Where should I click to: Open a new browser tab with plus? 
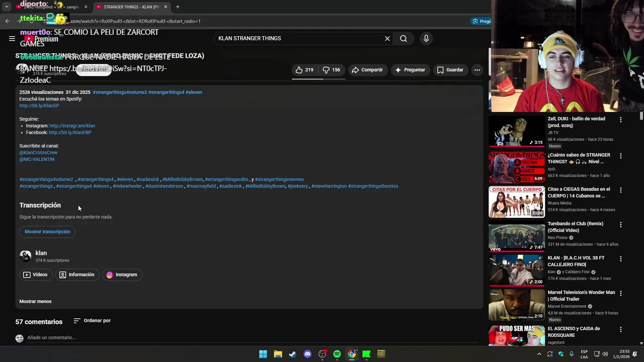(178, 7)
